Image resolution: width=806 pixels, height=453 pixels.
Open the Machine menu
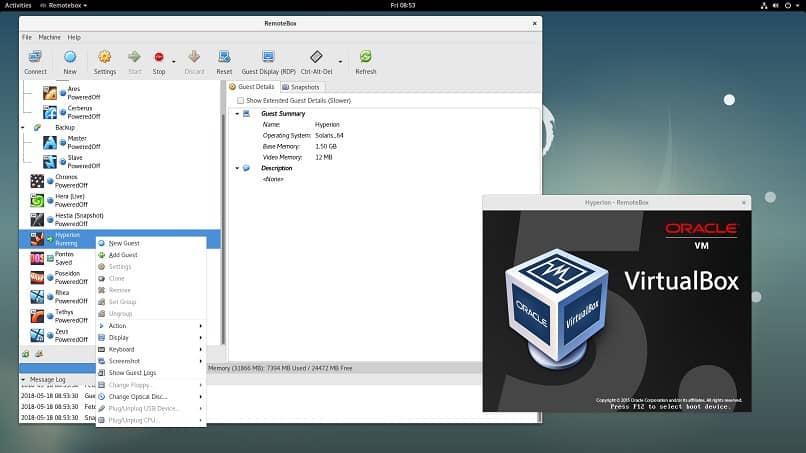[x=49, y=38]
